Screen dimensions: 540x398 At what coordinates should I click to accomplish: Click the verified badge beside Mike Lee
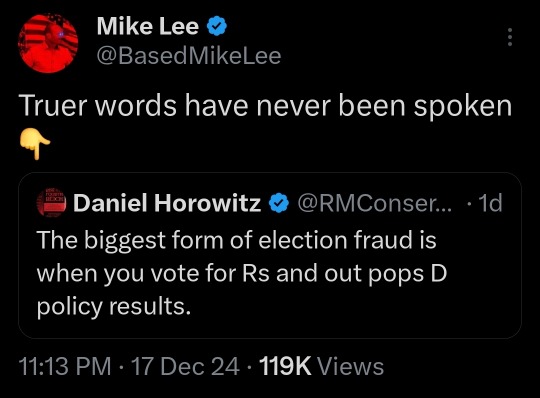coord(217,27)
